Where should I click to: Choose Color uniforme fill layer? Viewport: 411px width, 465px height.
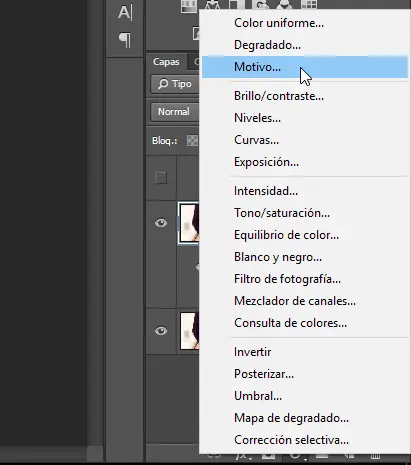[x=305, y=23]
